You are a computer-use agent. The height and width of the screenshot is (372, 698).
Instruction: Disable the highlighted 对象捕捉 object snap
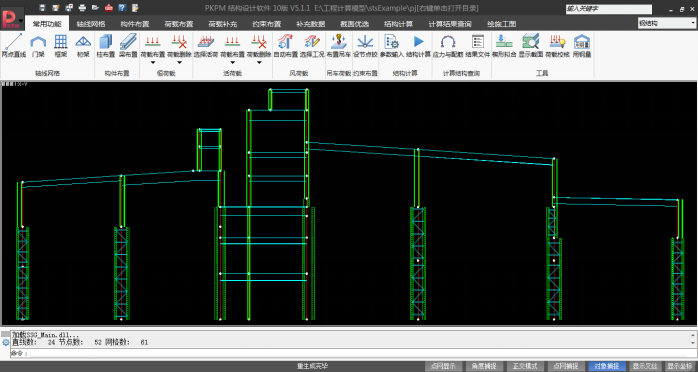(x=607, y=366)
